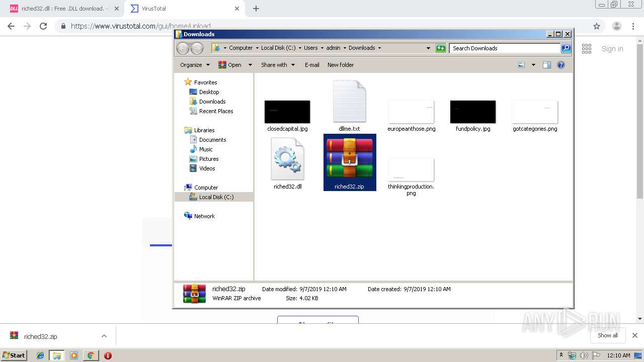
Task: Open Pictures library
Action: (x=209, y=159)
